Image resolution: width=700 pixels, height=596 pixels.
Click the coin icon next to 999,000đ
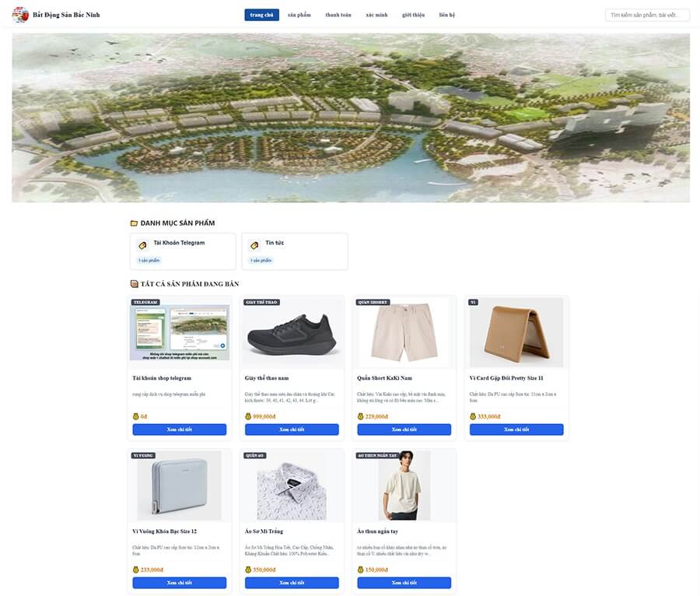coord(248,416)
